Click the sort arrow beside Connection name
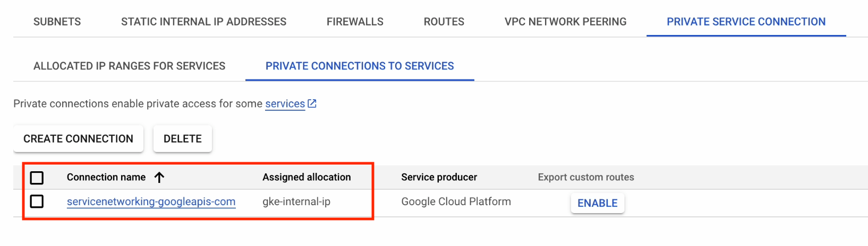868x246 pixels. coord(159,178)
